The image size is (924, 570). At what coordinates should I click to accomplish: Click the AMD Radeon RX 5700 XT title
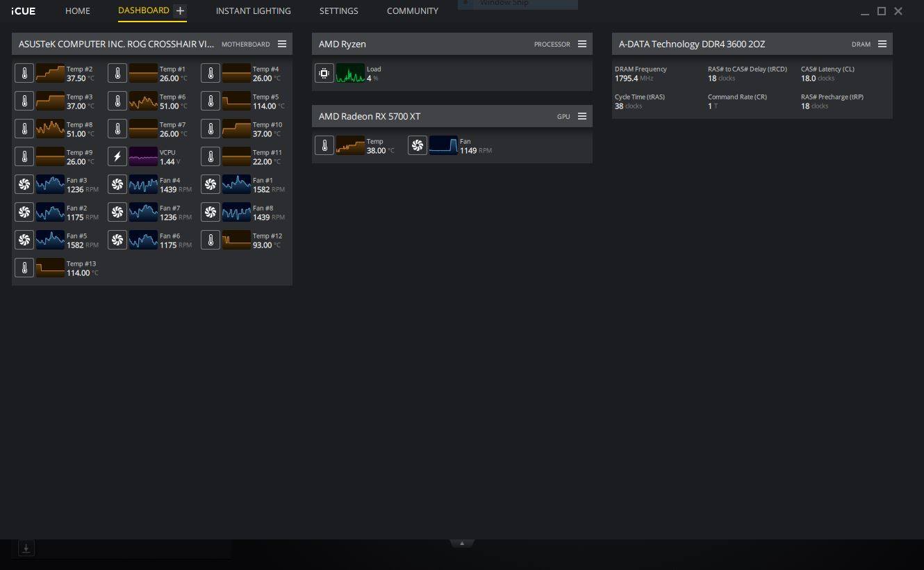[x=370, y=116]
